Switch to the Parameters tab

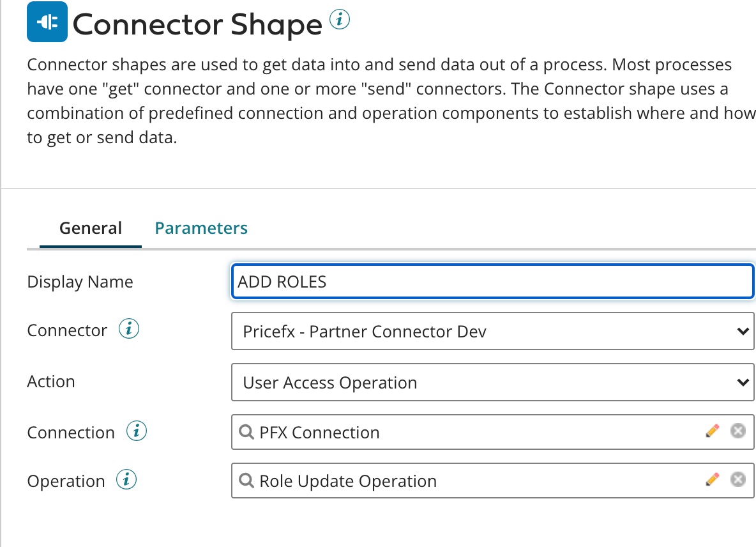click(x=201, y=228)
